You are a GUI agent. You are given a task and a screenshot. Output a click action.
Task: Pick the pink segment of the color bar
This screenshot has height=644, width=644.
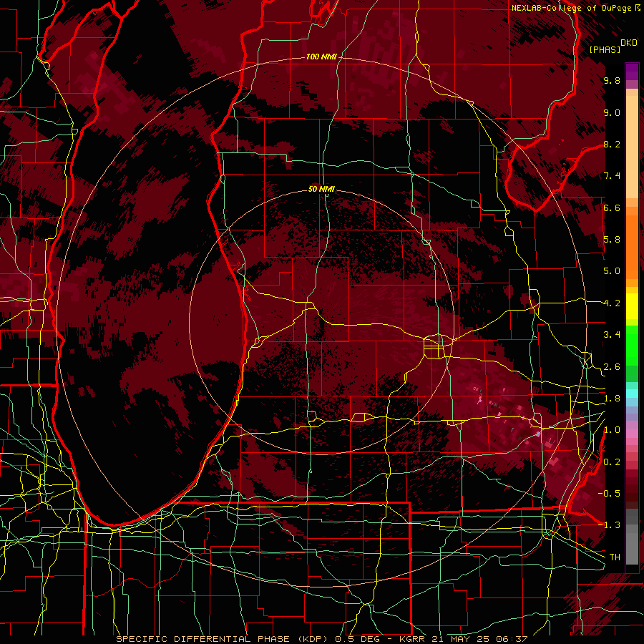(632, 434)
